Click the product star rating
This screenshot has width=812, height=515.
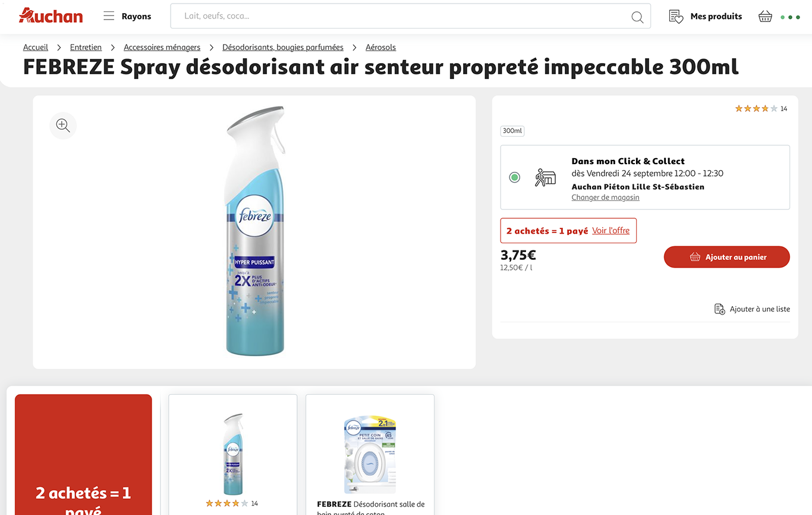pos(756,108)
